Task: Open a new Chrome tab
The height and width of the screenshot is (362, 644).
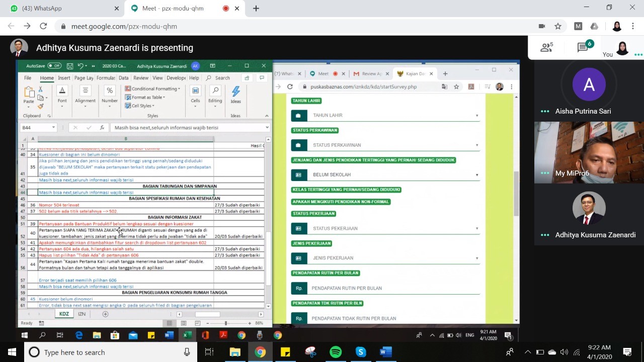Action: (x=256, y=9)
